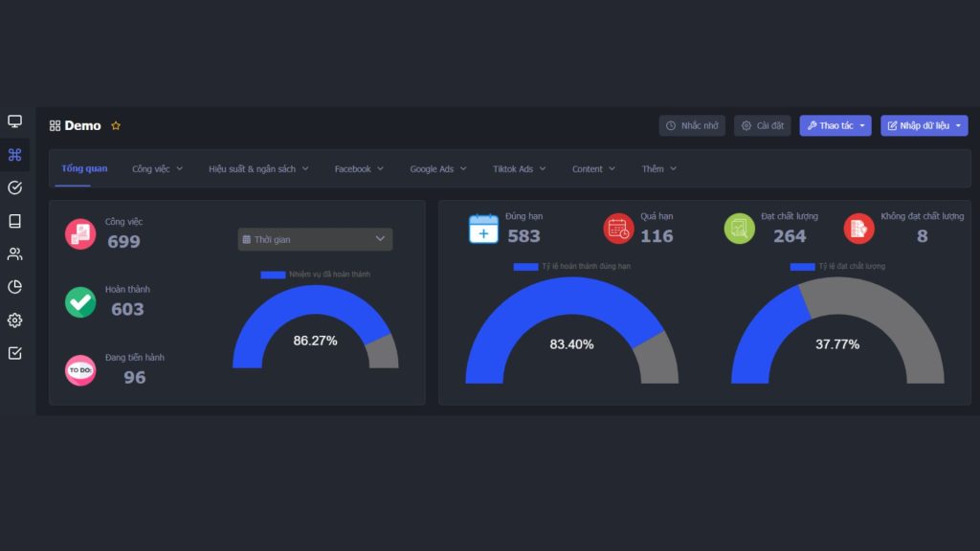Open the command icon in the sidebar
The width and height of the screenshot is (980, 551).
(14, 155)
